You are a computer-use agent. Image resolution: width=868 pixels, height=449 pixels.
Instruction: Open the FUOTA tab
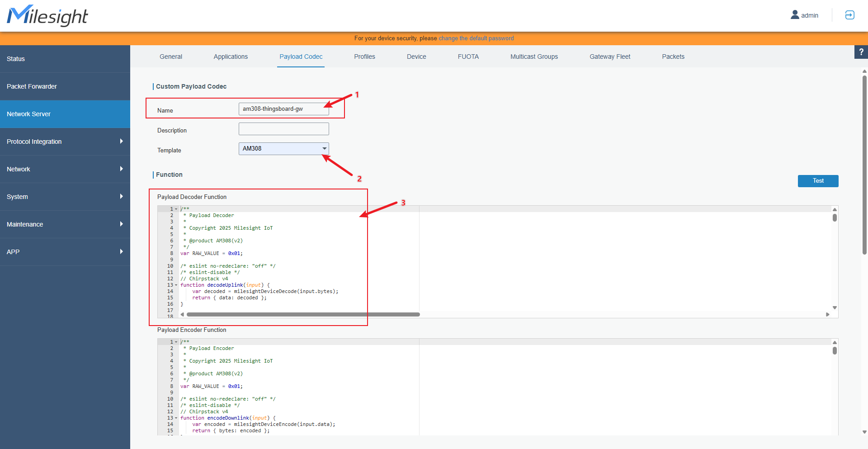pyautogui.click(x=468, y=57)
